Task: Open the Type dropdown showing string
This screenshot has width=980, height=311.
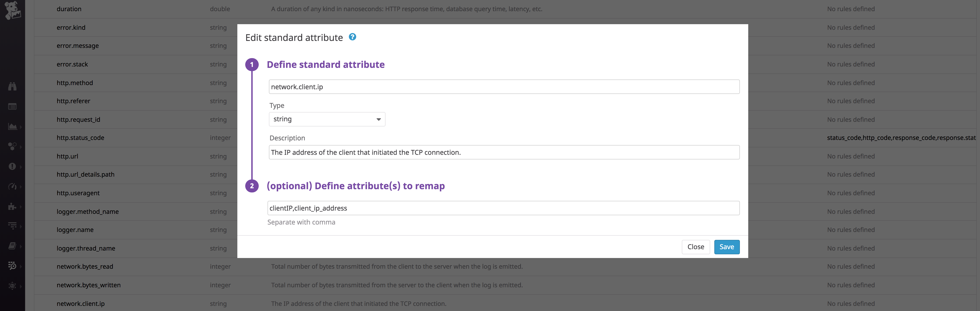Action: point(327,119)
